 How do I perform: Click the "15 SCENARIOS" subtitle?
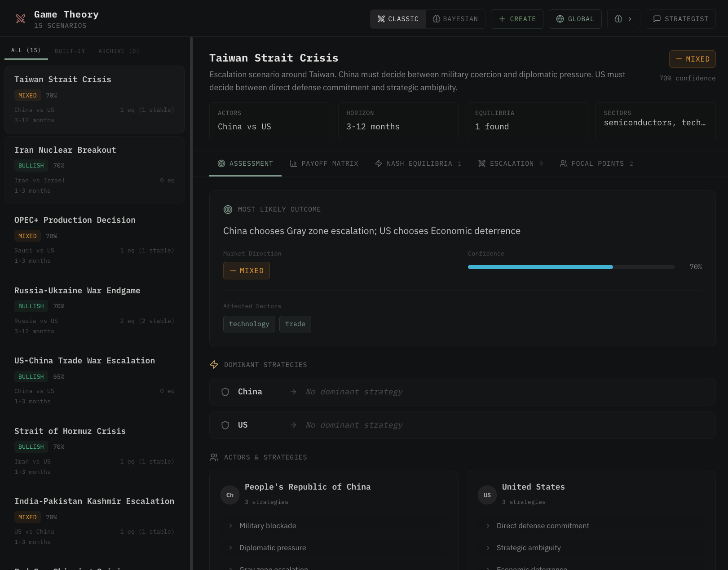[x=60, y=26]
